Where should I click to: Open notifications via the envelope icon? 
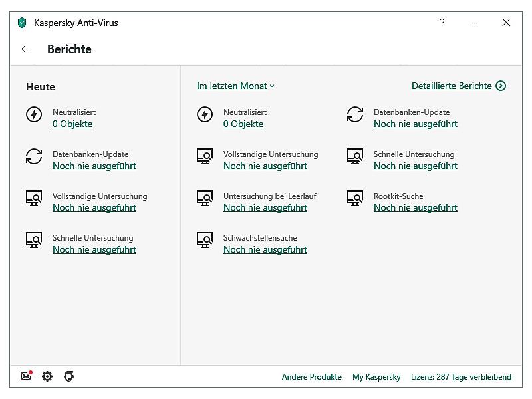pyautogui.click(x=26, y=376)
